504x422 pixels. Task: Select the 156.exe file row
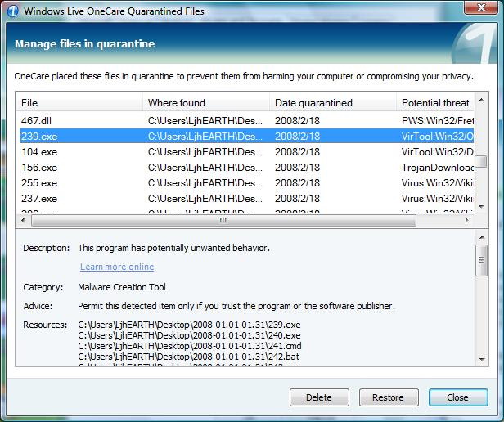(246, 168)
